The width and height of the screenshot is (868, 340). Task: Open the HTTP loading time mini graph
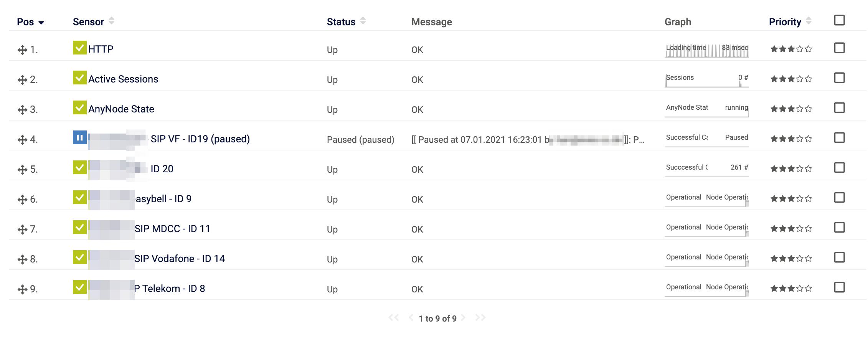707,50
